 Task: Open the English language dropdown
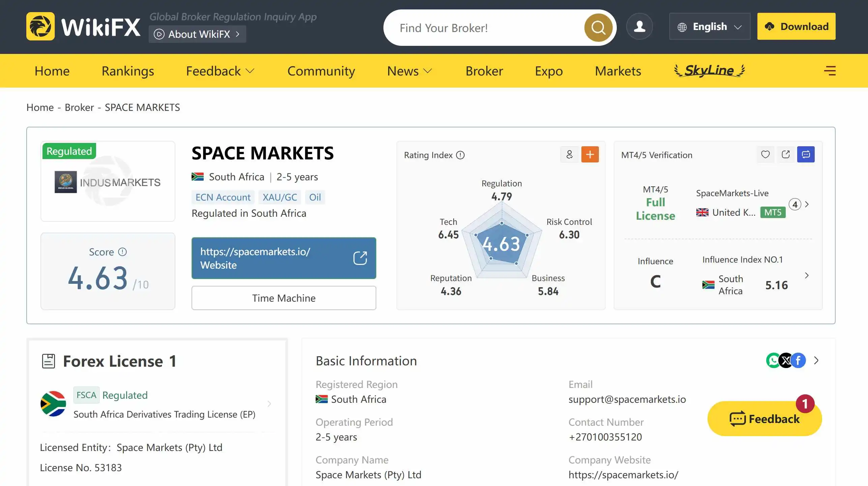710,27
